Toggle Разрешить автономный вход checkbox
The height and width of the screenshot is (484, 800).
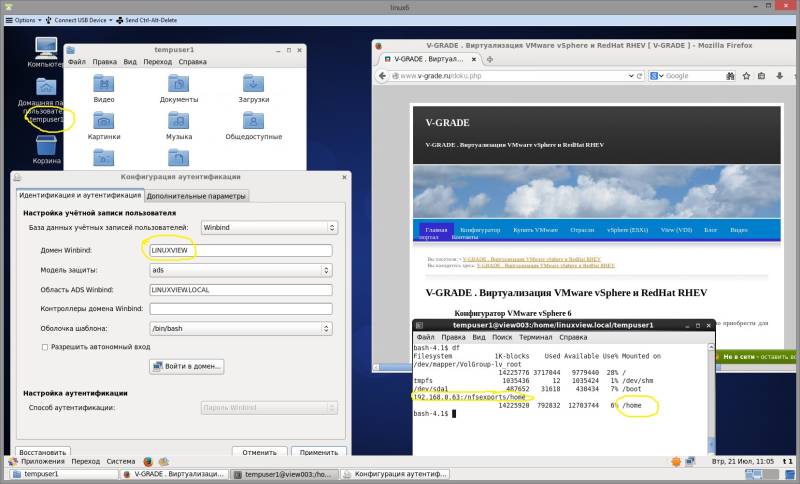pyautogui.click(x=45, y=347)
